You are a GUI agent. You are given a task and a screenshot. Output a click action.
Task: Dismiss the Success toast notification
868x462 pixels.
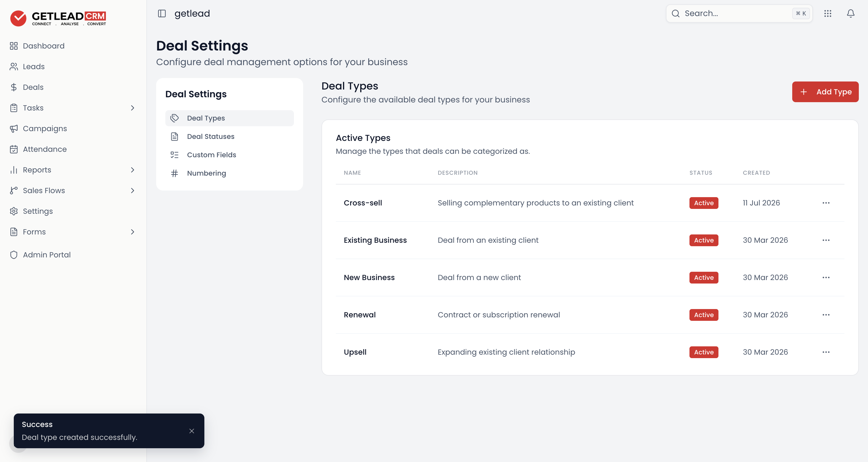(192, 431)
